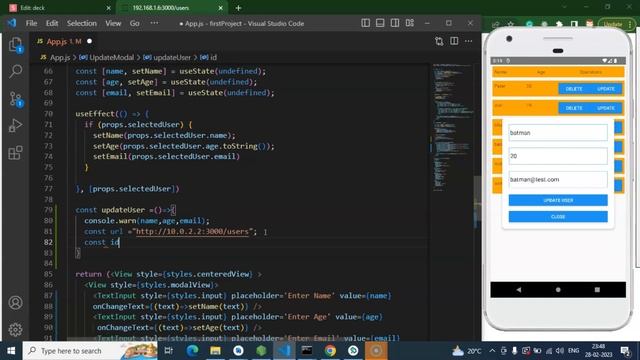Open the View menu
Viewport: 640px width, 360px height.
pos(113,23)
